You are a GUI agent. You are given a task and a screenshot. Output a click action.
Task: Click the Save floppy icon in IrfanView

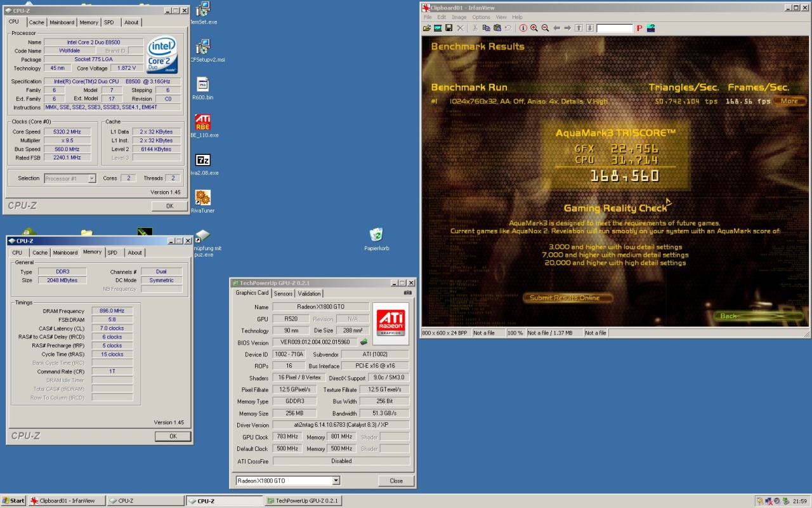pyautogui.click(x=449, y=28)
